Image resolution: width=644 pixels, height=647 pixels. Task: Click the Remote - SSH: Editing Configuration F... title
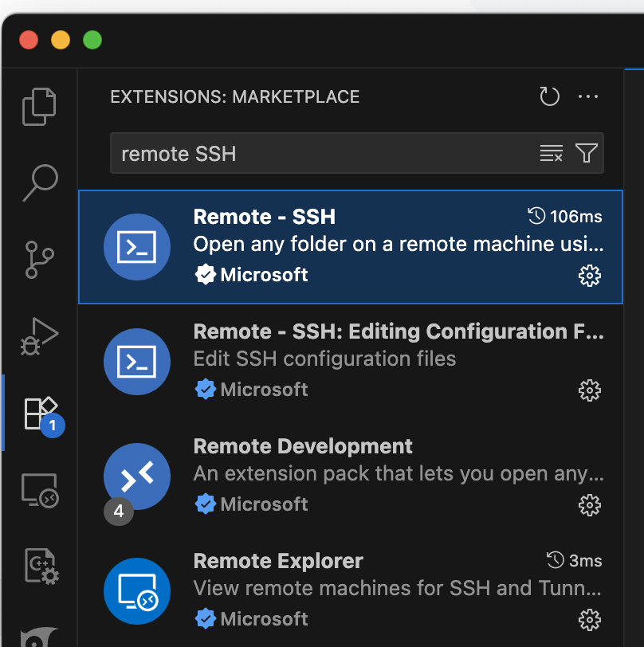coord(399,331)
